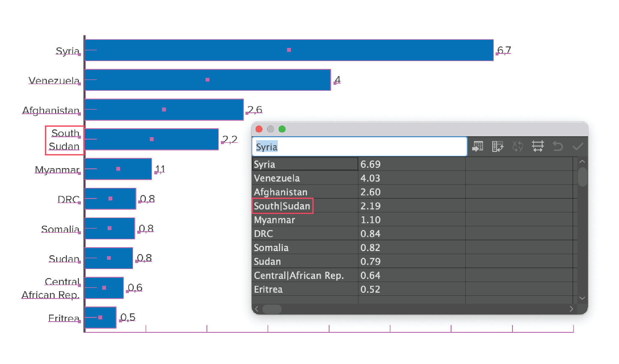The width and height of the screenshot is (619, 364).
Task: Click the Revert arrow icon
Action: (558, 146)
